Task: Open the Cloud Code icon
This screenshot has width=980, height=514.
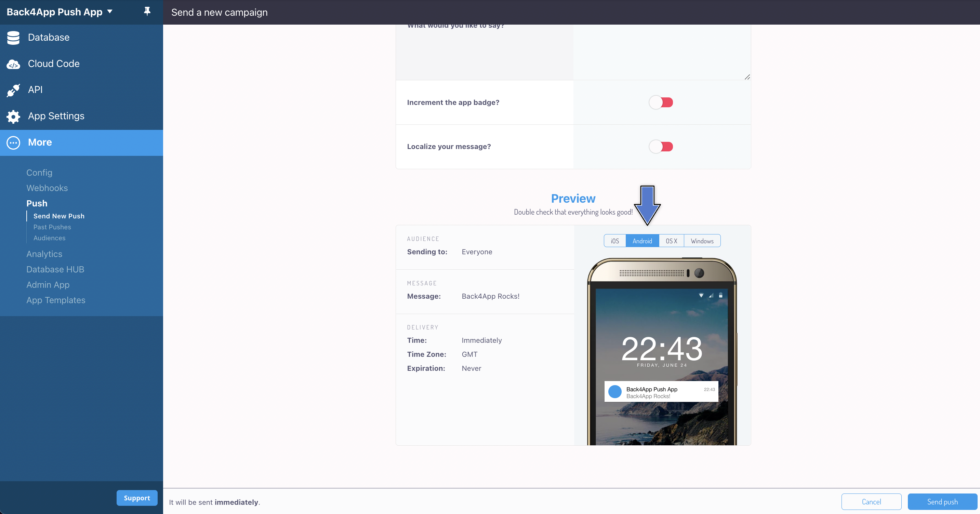Action: [x=13, y=64]
